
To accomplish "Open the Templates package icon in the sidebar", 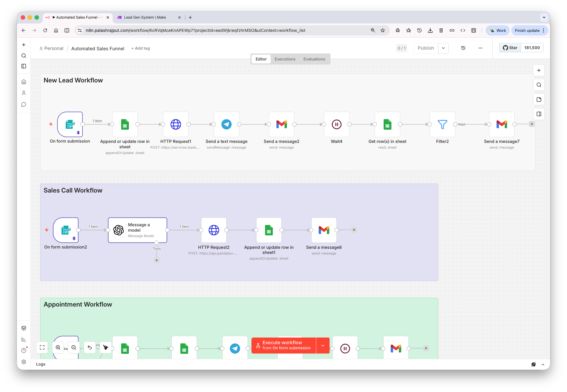I will (24, 328).
